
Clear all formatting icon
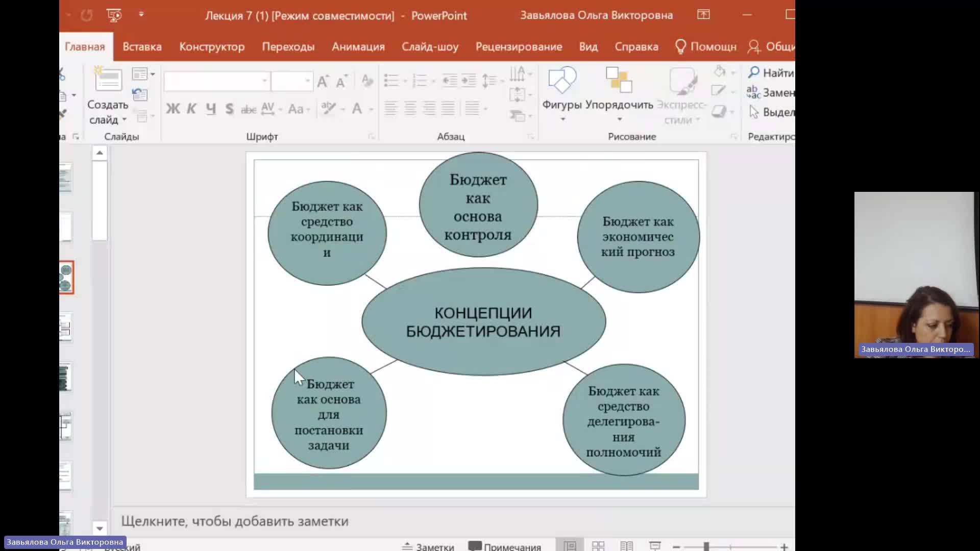[366, 81]
